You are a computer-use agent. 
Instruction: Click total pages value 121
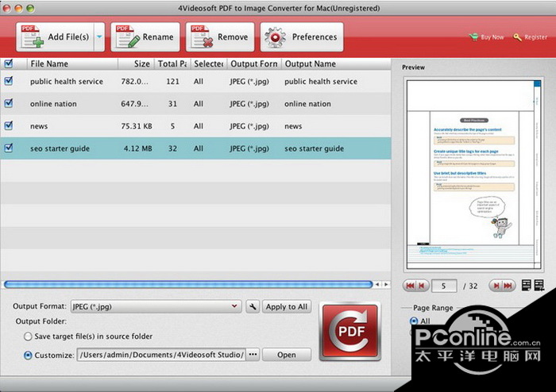point(172,82)
